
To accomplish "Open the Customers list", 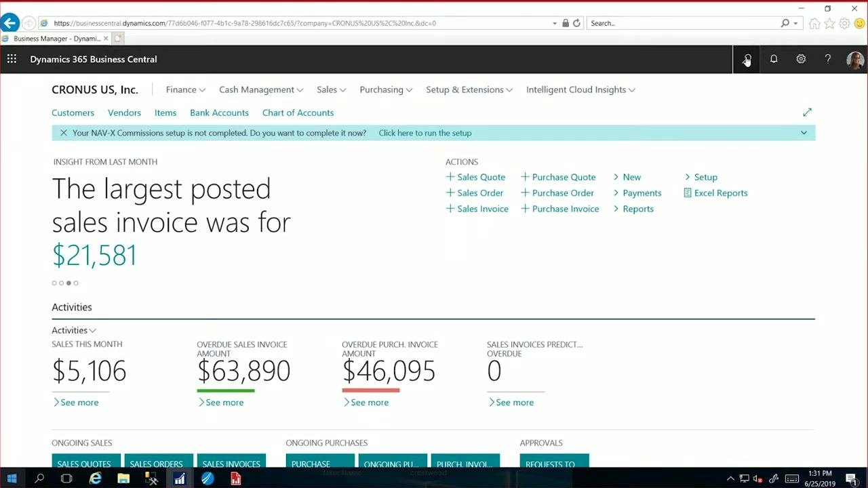I will click(73, 113).
